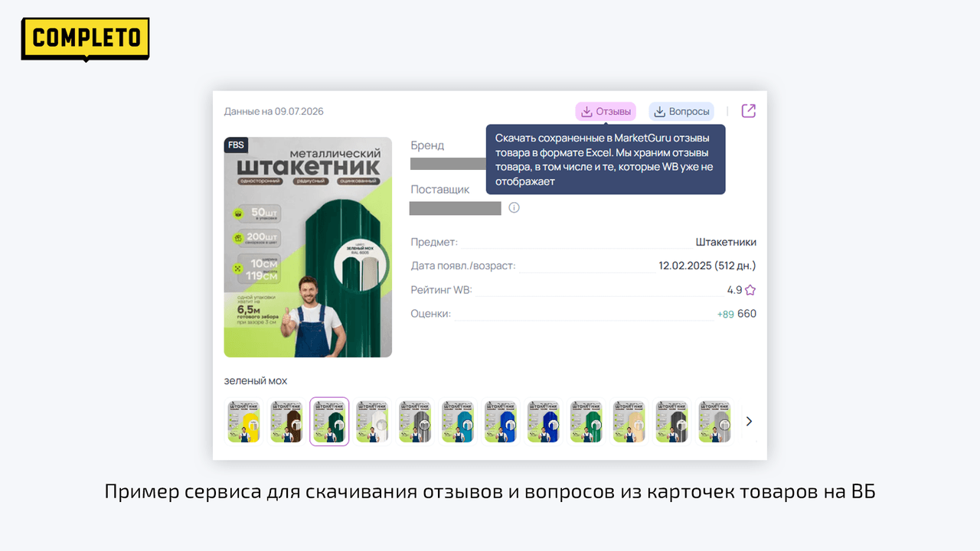Image resolution: width=980 pixels, height=551 pixels.
Task: Download reviews with the Отзывы button
Action: (x=606, y=112)
